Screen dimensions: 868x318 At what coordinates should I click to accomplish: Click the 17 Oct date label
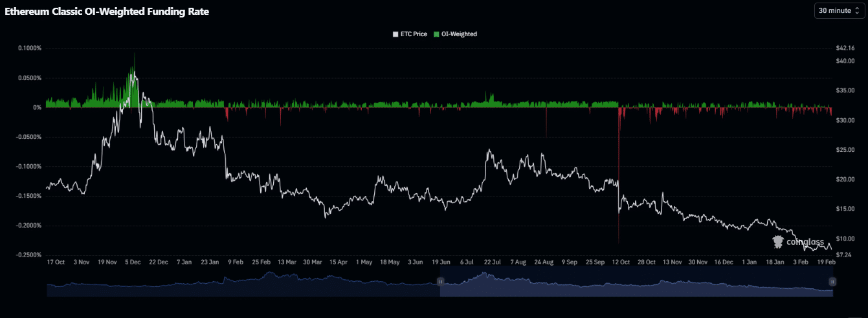click(x=56, y=262)
